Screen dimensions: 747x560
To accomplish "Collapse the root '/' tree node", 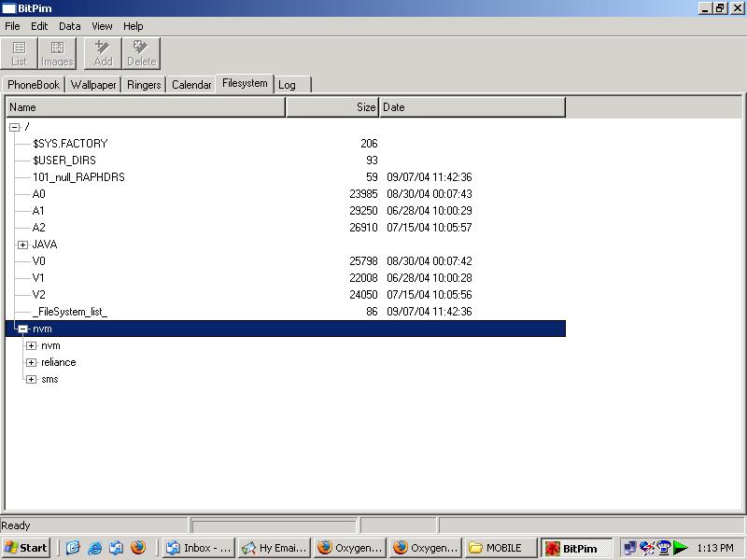I will point(15,127).
